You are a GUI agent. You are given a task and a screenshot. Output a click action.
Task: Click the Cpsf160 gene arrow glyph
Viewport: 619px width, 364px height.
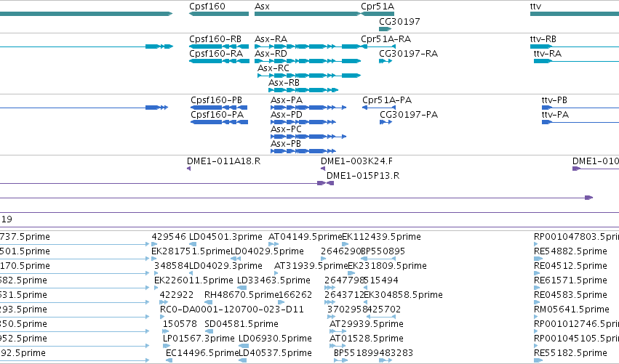[219, 14]
